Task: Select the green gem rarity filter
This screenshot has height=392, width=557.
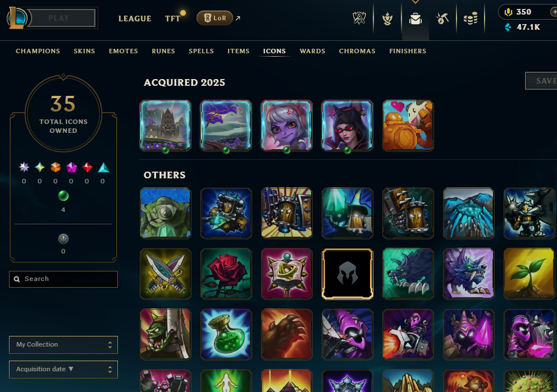Action: click(63, 196)
